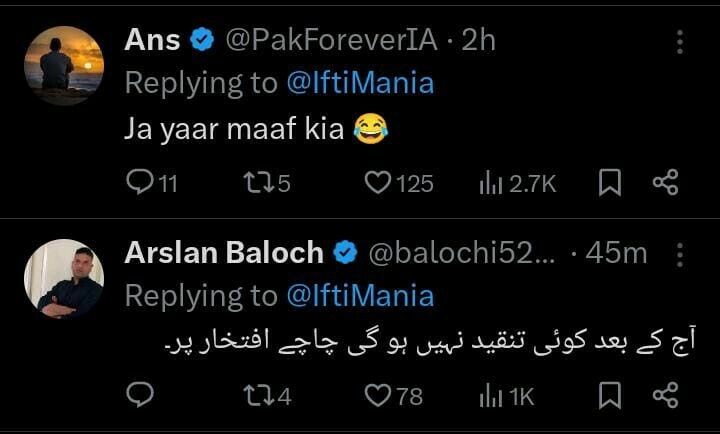Share Arslan Baloch's tweet

(665, 396)
